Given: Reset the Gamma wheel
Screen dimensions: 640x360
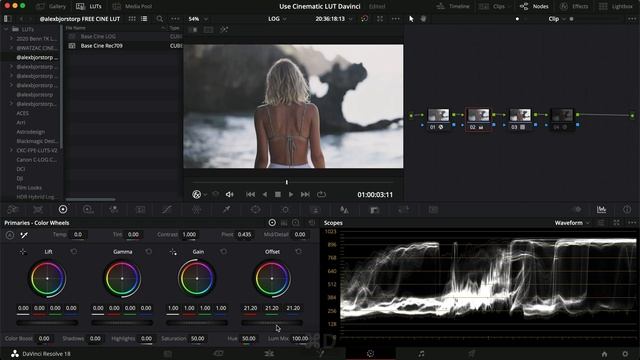Looking at the screenshot, I should [149, 251].
